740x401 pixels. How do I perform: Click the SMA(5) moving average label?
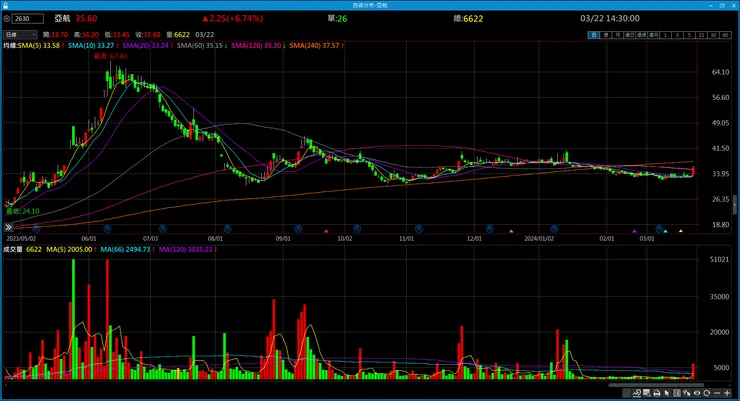[x=39, y=46]
